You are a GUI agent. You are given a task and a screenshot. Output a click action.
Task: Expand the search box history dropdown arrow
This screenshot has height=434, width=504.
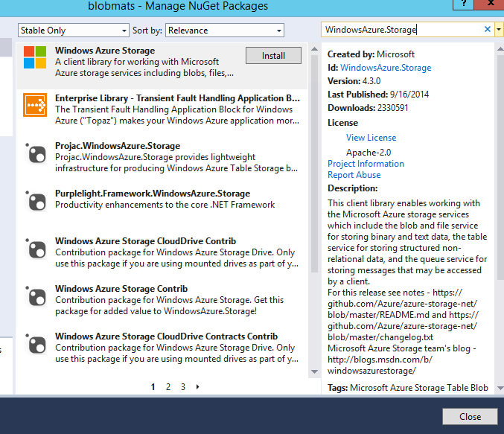(499, 30)
